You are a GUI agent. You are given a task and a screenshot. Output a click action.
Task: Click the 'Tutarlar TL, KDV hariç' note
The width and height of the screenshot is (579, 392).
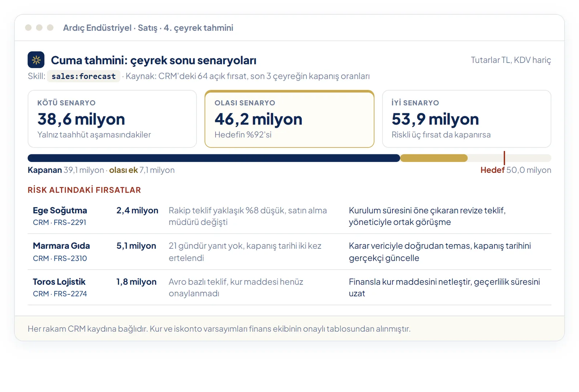(x=511, y=60)
